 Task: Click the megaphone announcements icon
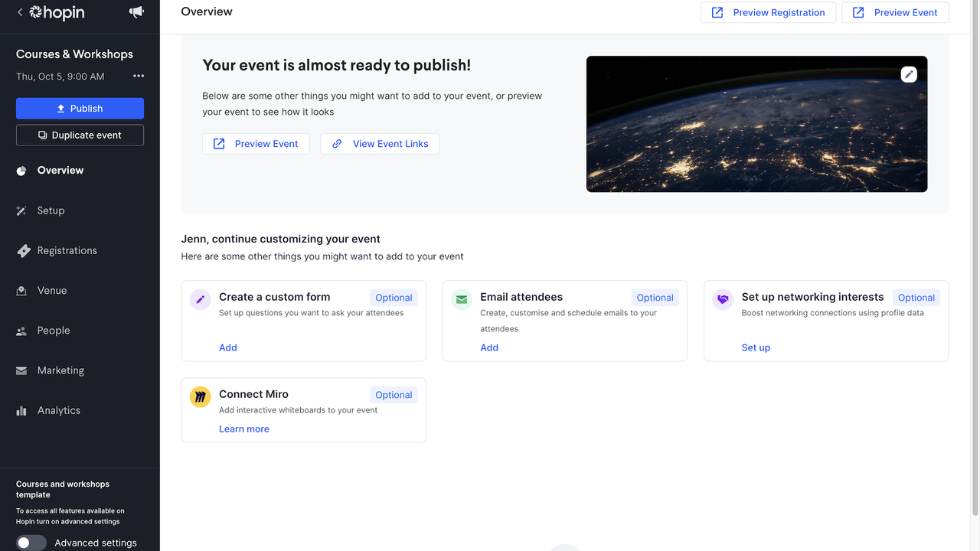point(136,12)
